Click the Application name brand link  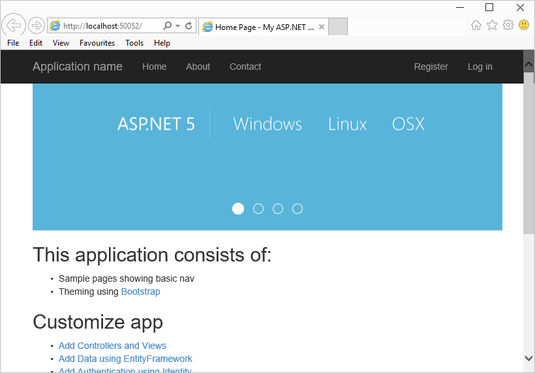click(77, 67)
